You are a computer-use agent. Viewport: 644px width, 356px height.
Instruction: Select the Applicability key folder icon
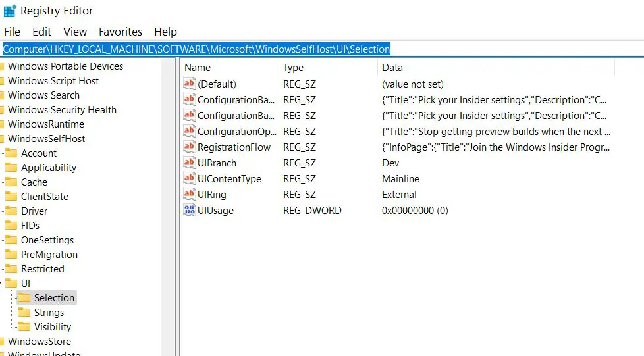(x=11, y=168)
